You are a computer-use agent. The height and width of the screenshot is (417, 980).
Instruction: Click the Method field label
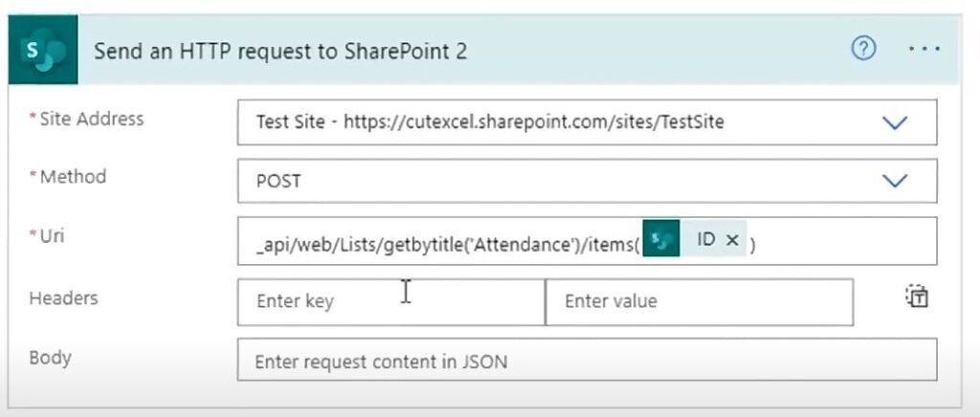point(68,177)
